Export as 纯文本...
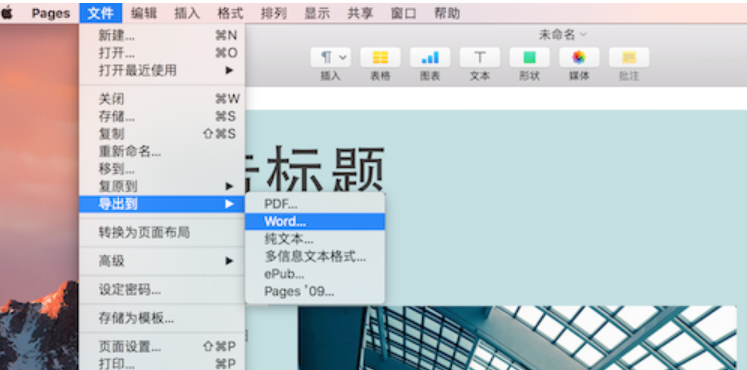Image resolution: width=747 pixels, height=370 pixels. tap(315, 239)
